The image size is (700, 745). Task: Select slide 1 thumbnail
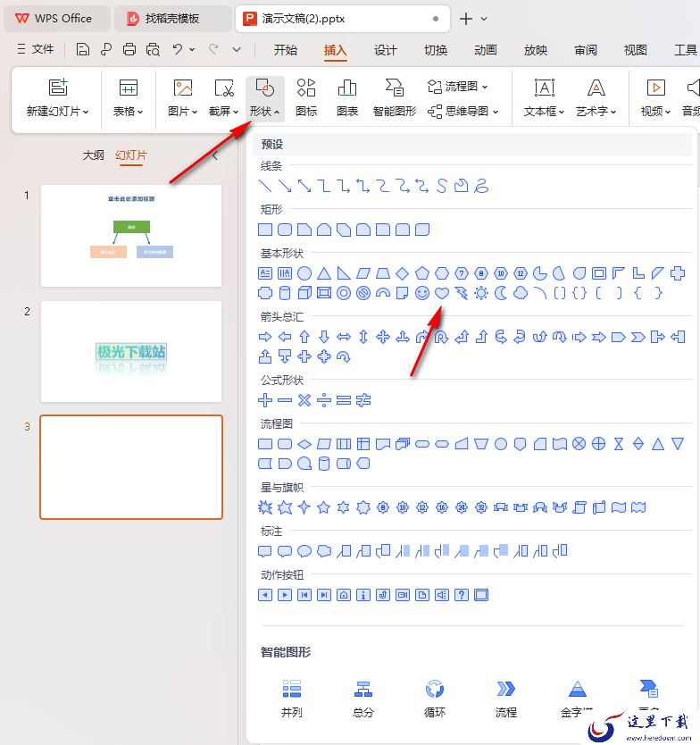pos(131,236)
